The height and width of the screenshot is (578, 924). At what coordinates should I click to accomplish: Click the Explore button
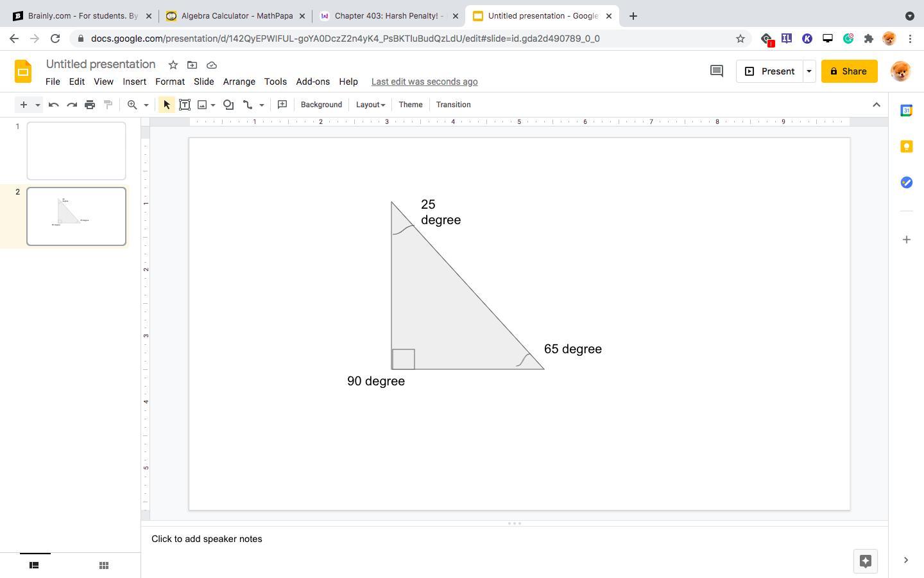pyautogui.click(x=865, y=561)
